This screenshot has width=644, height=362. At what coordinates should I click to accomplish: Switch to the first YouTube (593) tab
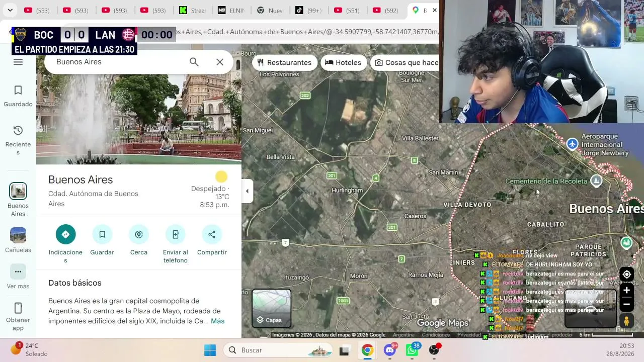(x=36, y=10)
